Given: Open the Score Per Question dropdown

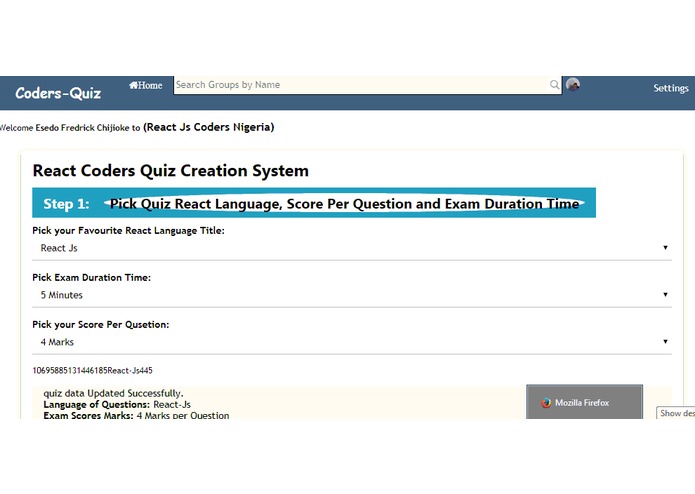Looking at the screenshot, I should [x=352, y=342].
